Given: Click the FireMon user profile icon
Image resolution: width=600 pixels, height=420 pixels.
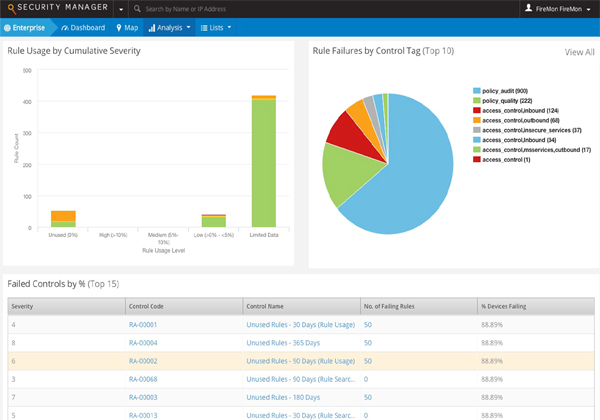Looking at the screenshot, I should point(529,9).
